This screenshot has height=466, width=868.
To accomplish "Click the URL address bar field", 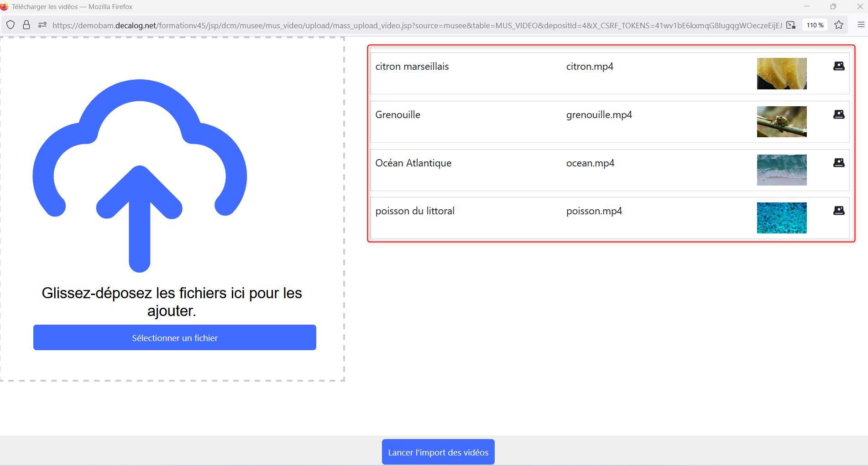I will tap(411, 26).
